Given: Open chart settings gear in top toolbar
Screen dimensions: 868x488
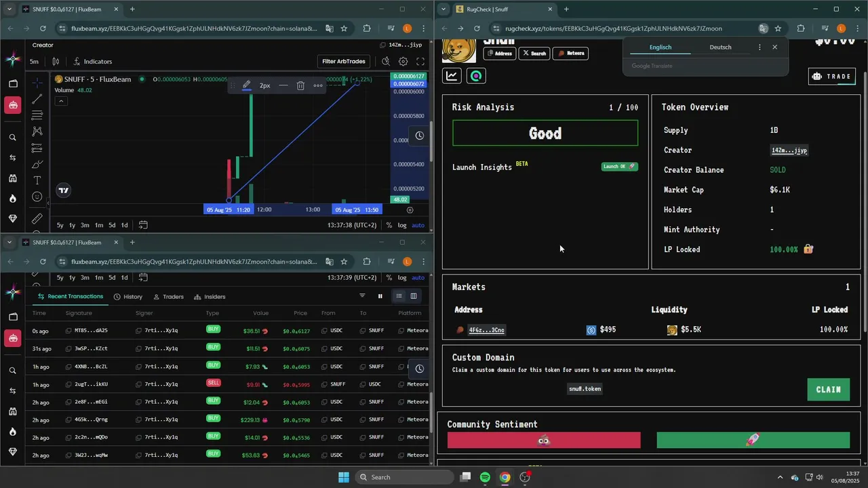Looking at the screenshot, I should coord(403,61).
